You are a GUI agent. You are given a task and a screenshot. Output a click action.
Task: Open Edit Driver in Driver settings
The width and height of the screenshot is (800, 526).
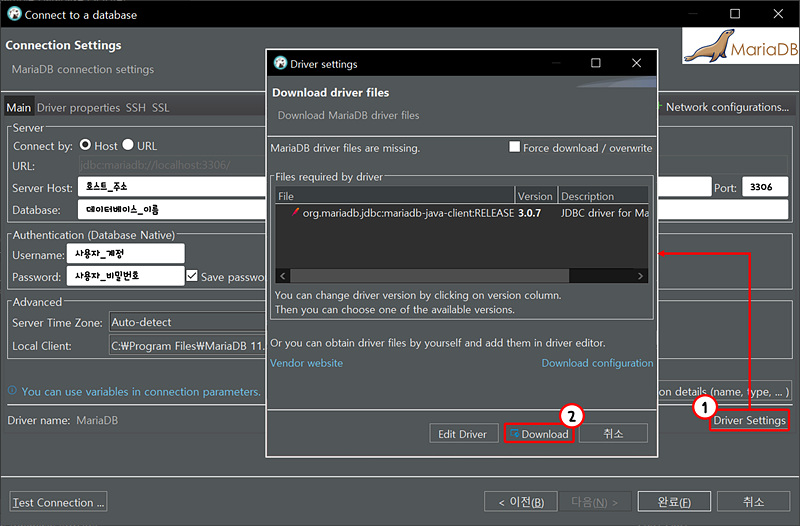(463, 434)
